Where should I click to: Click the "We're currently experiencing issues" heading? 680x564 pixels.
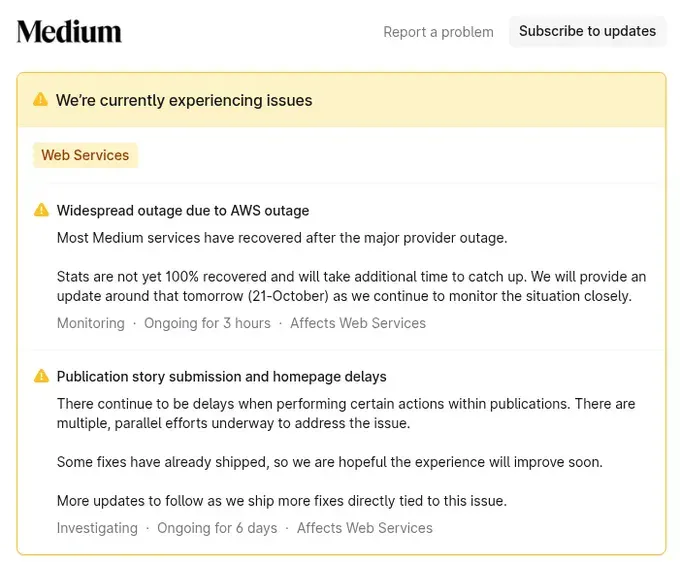(x=184, y=100)
